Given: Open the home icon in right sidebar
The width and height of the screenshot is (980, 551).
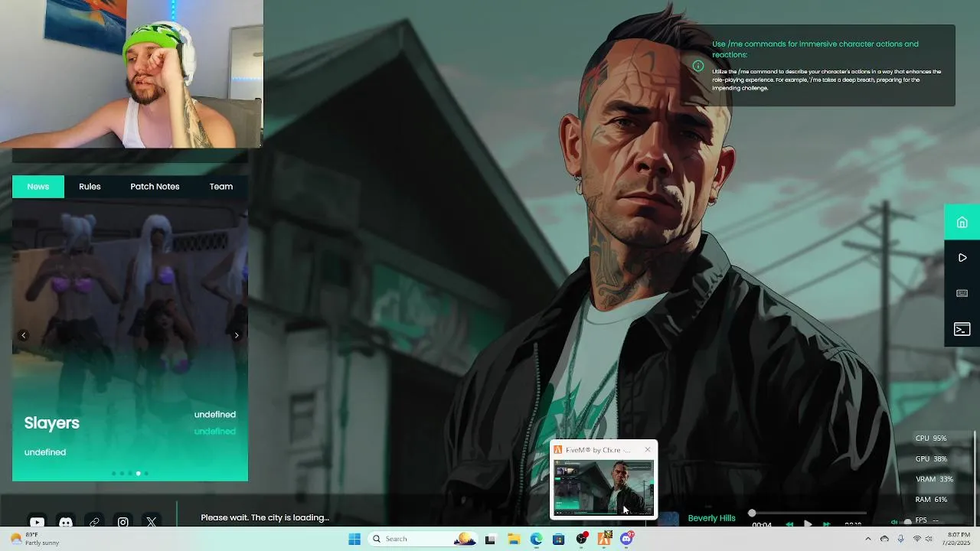Looking at the screenshot, I should (x=962, y=223).
